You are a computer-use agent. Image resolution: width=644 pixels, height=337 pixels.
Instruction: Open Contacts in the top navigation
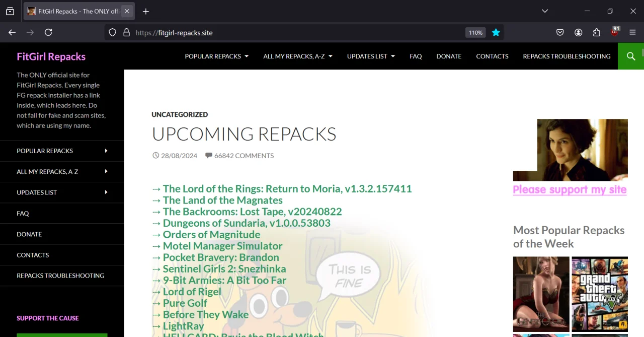point(492,56)
